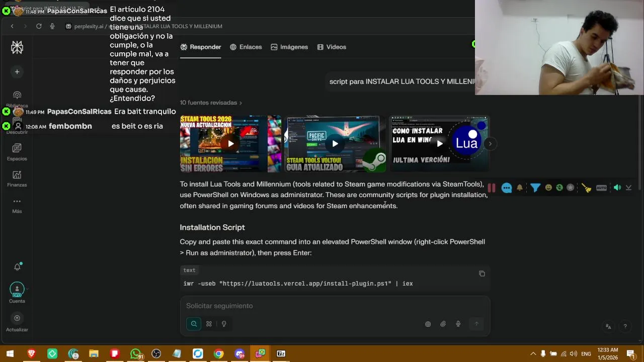This screenshot has width=644, height=362.
Task: Click the gray star badge overlay icon
Action: 571,188
